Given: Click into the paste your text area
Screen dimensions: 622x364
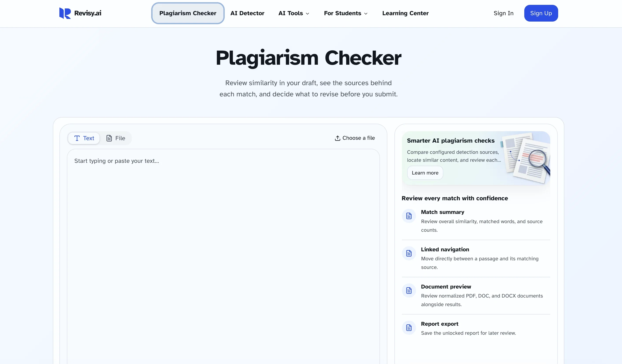Looking at the screenshot, I should click(x=223, y=257).
